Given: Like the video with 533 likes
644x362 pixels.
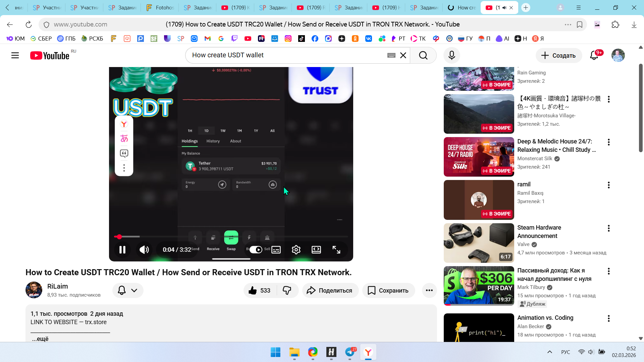Looking at the screenshot, I should pyautogui.click(x=260, y=290).
